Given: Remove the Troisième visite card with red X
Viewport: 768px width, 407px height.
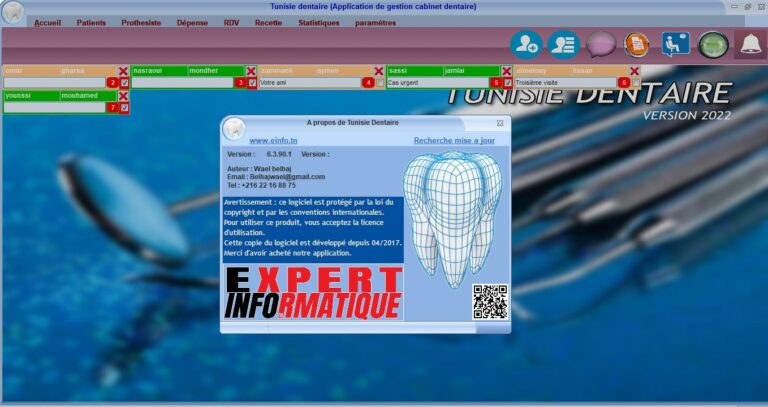Looking at the screenshot, I should click(634, 71).
